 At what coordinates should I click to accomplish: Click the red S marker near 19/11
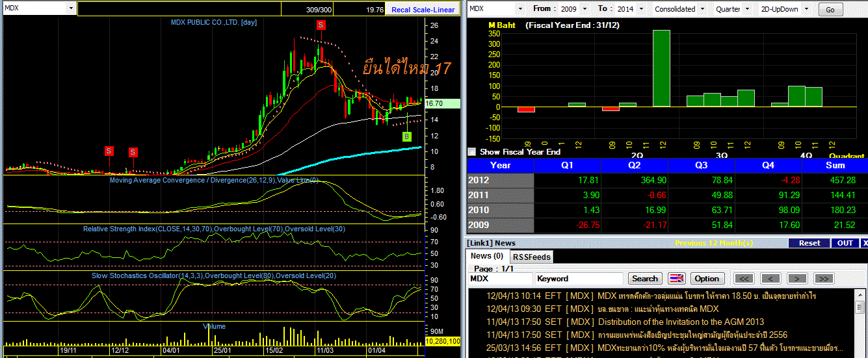point(109,151)
